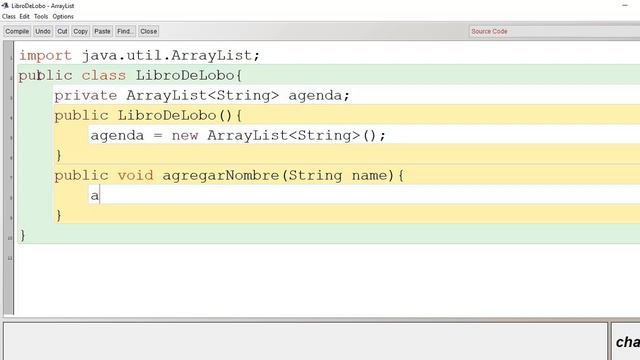The width and height of the screenshot is (640, 360).
Task: Click the import java.util.ArrayList line
Action: coord(139,55)
